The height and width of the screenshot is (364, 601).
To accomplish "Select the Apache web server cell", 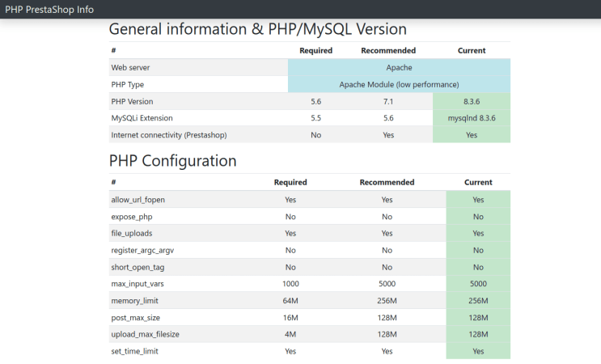I will [399, 67].
